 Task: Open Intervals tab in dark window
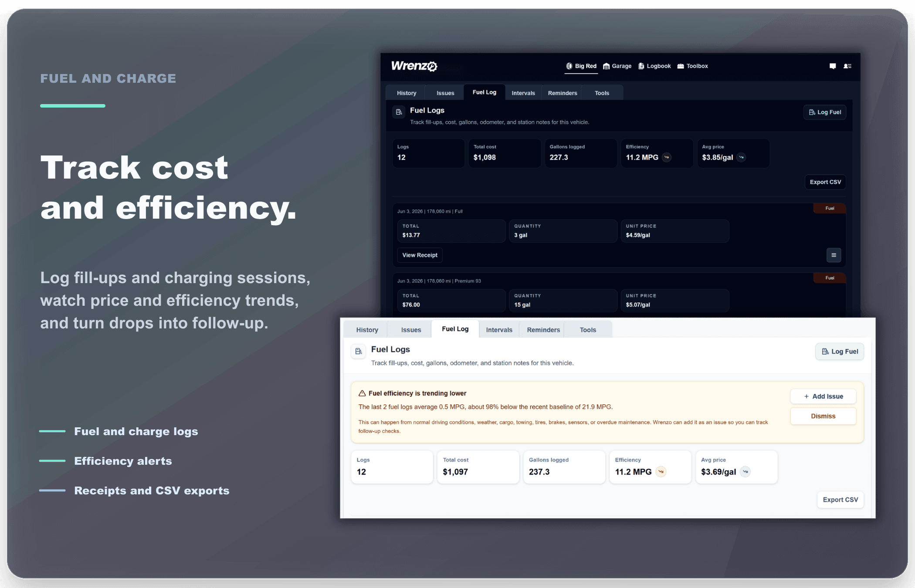pos(523,93)
